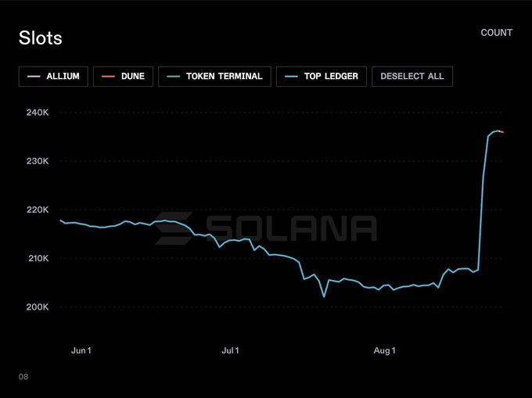Click the DESELECT ALL button
Image resolution: width=532 pixels, height=398 pixels.
pyautogui.click(x=412, y=77)
